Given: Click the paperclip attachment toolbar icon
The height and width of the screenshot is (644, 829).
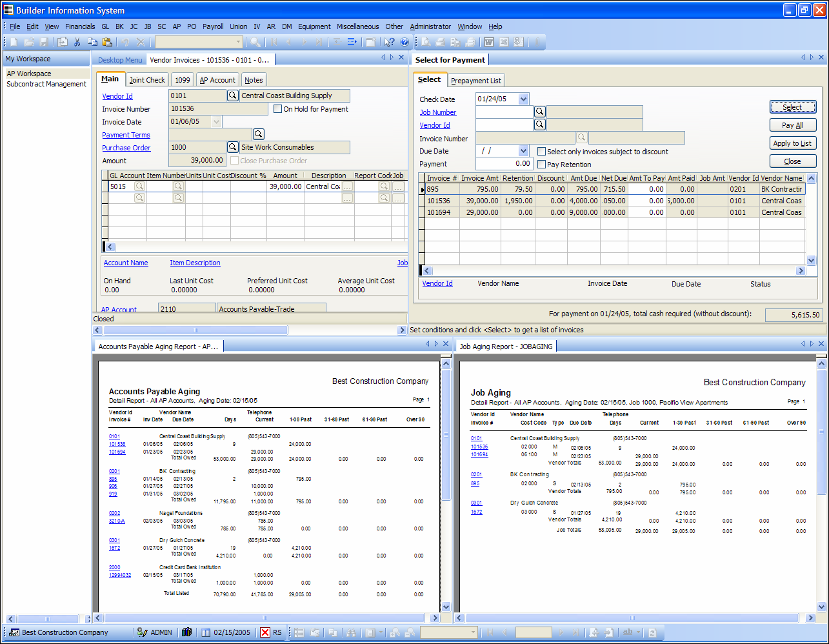Looking at the screenshot, I should [x=537, y=42].
